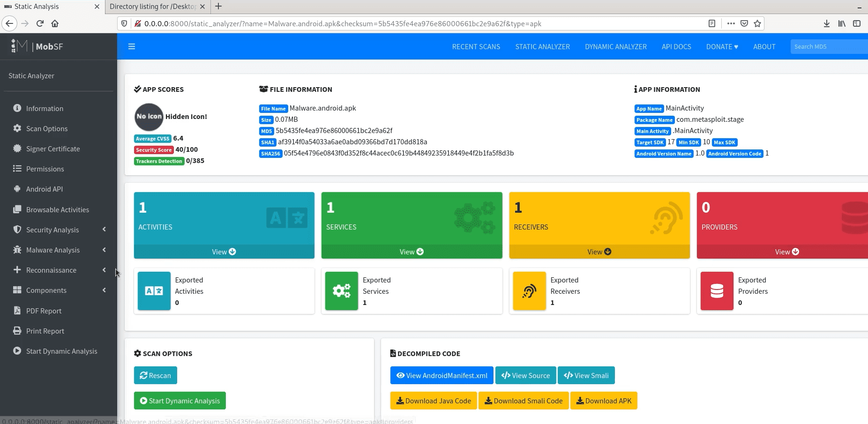
Task: Click the Android API robot icon
Action: pos(17,189)
